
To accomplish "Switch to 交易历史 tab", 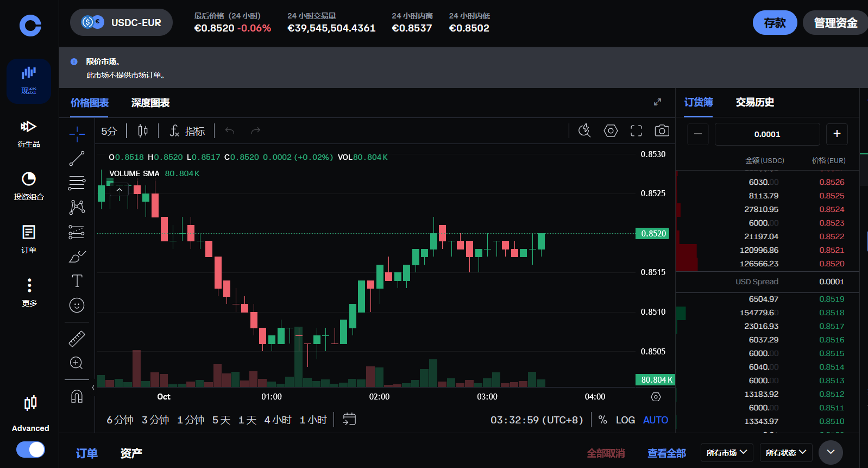I will click(754, 102).
